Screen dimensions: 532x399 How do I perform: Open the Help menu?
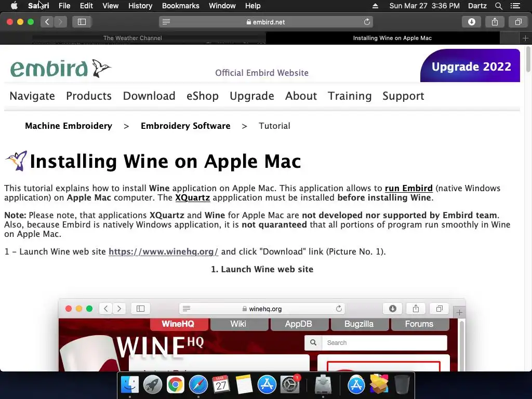(x=253, y=6)
